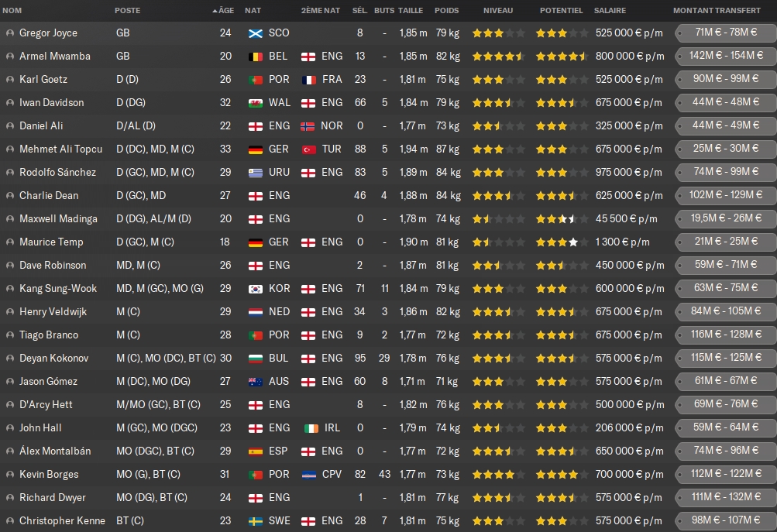Open Armel Mwamba's player profile

click(54, 57)
